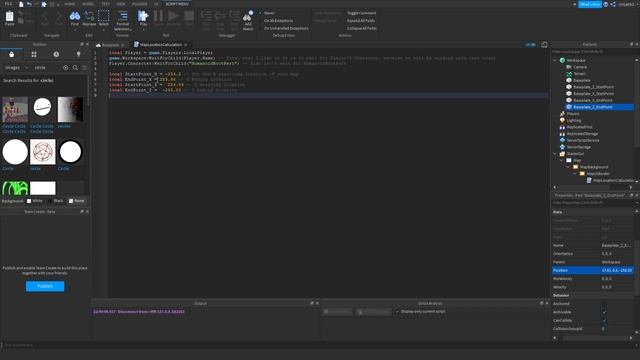Click Format Selection icon

tap(122, 16)
